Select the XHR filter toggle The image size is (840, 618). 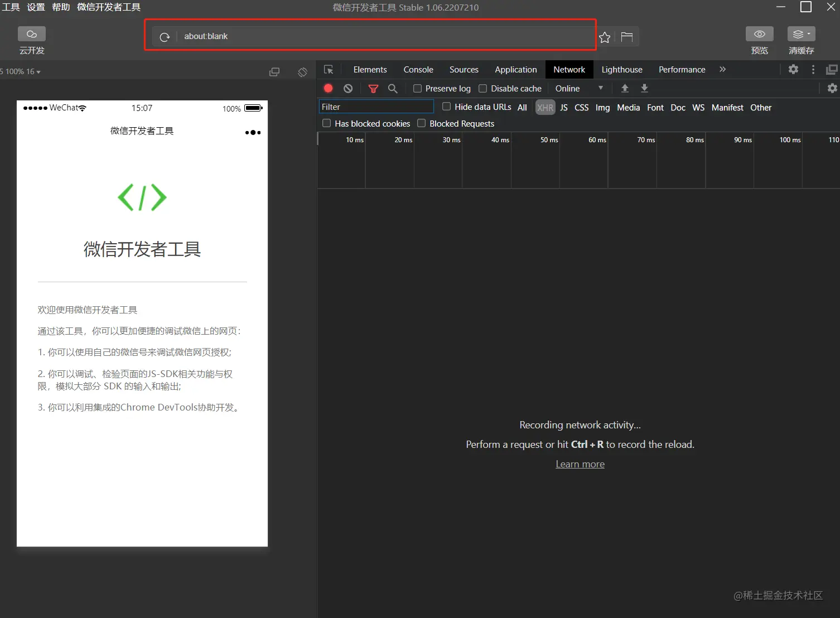(545, 107)
